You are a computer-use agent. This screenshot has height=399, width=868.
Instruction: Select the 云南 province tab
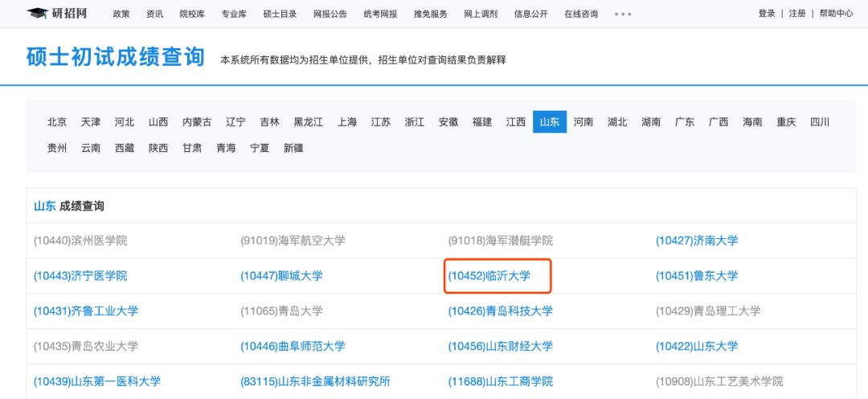point(91,148)
